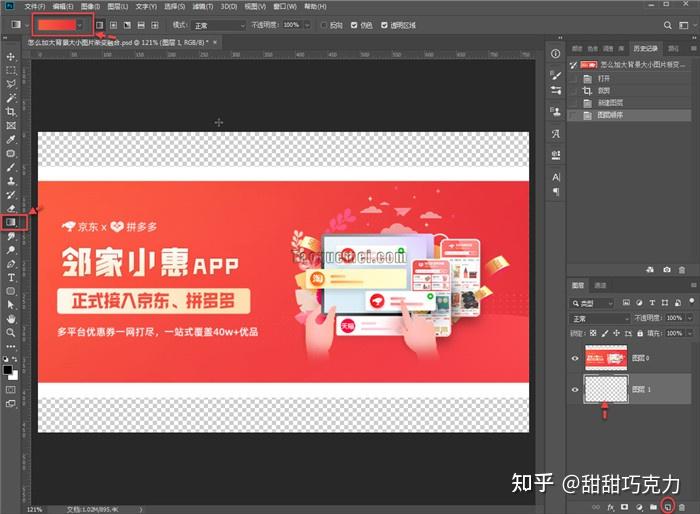
Task: Hide layer 图层 1 via eye icon
Action: tap(575, 389)
